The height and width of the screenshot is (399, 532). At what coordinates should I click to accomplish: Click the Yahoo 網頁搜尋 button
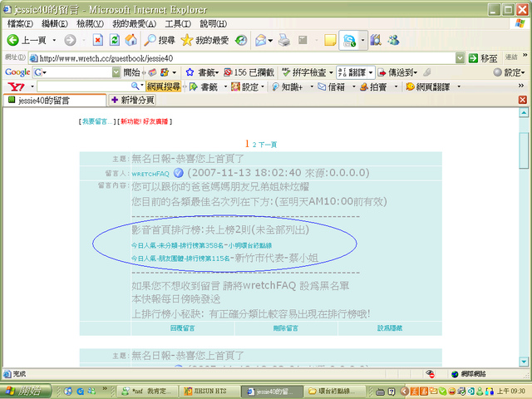164,86
